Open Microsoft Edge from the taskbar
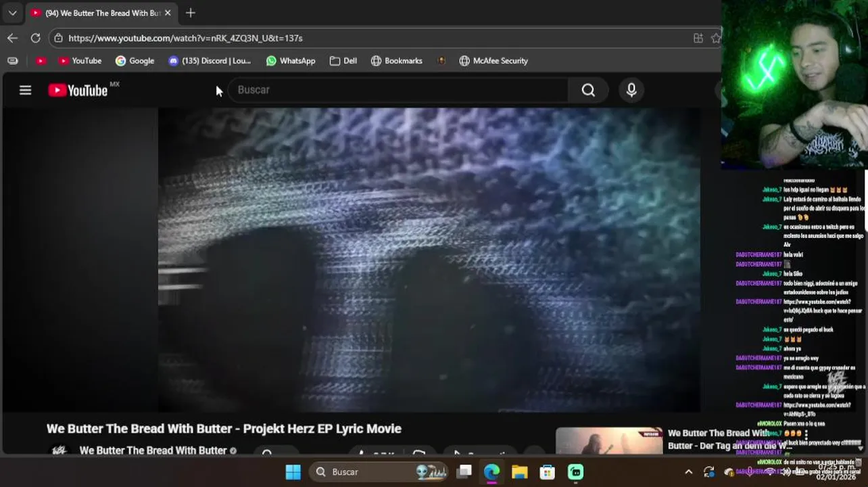The height and width of the screenshot is (487, 868). [x=491, y=472]
